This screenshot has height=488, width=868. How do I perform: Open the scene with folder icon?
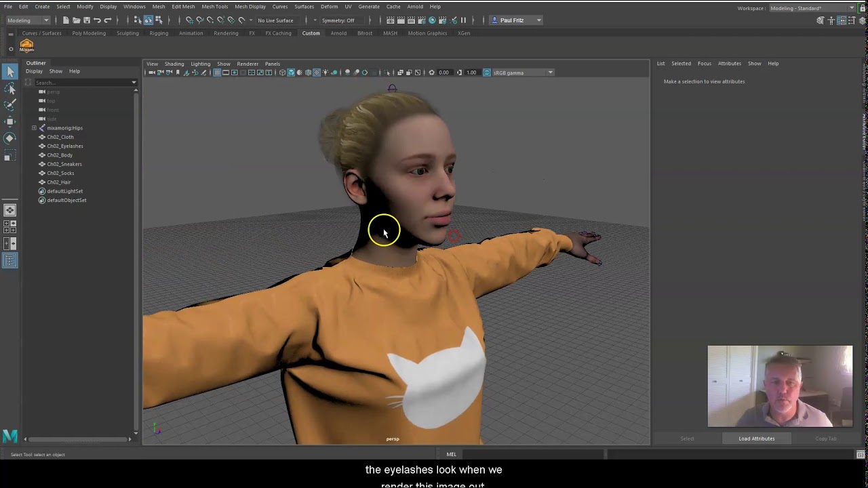click(76, 20)
